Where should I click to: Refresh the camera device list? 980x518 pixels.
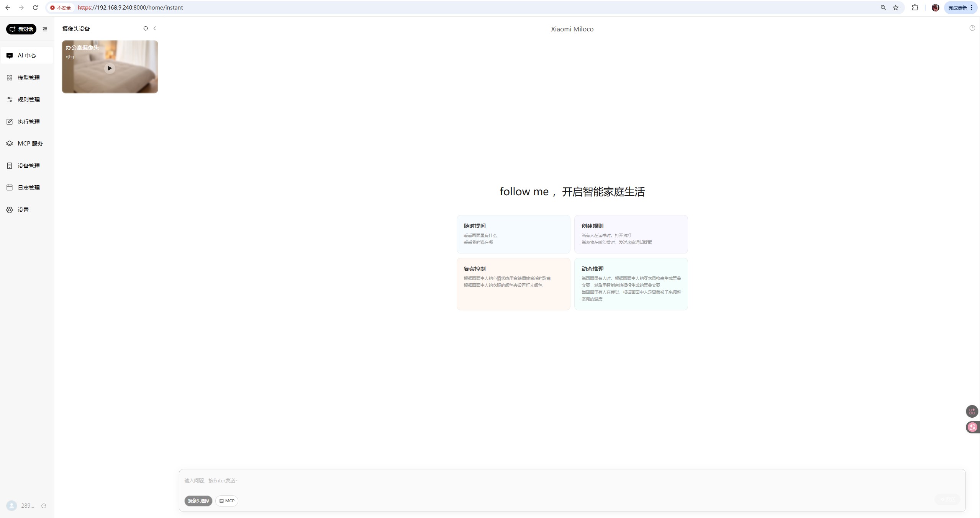coord(146,28)
